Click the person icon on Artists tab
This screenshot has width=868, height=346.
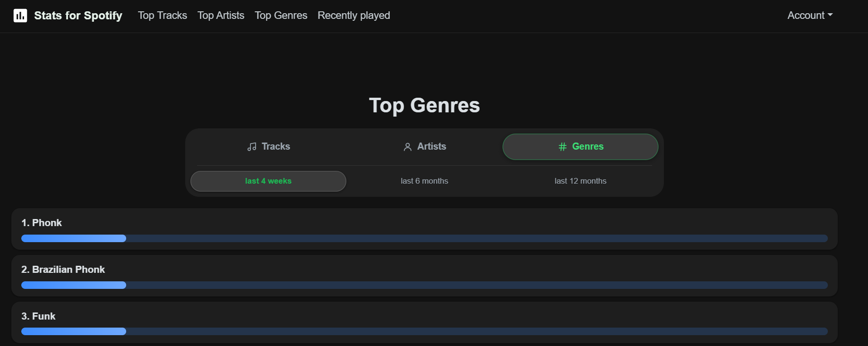pyautogui.click(x=407, y=147)
